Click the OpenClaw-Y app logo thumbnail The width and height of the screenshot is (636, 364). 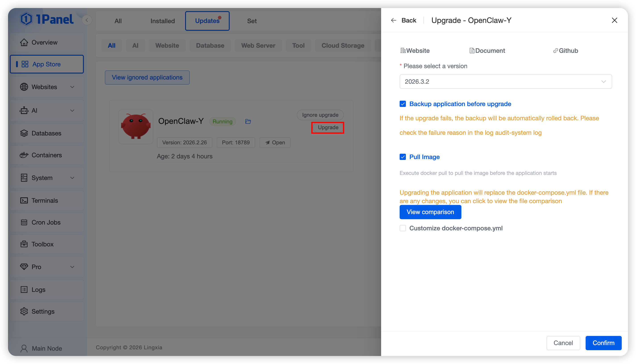136,127
